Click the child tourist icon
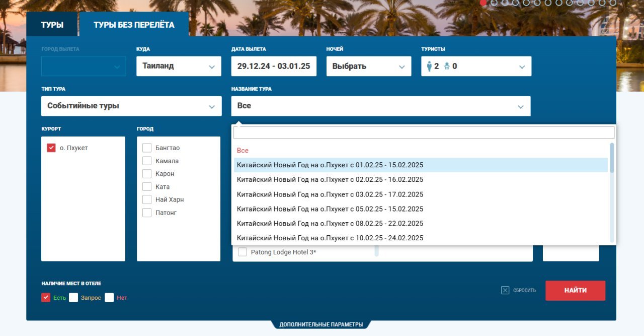The width and height of the screenshot is (644, 336). coord(447,66)
